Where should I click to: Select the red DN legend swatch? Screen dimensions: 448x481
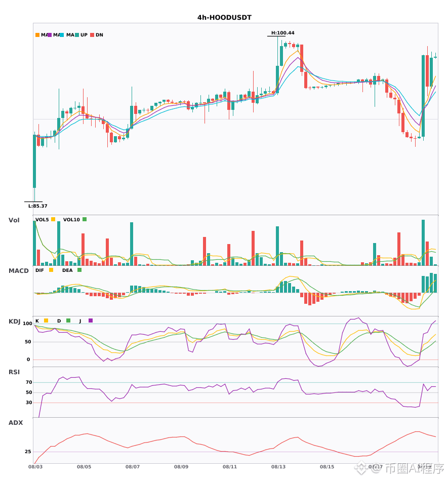click(x=92, y=35)
